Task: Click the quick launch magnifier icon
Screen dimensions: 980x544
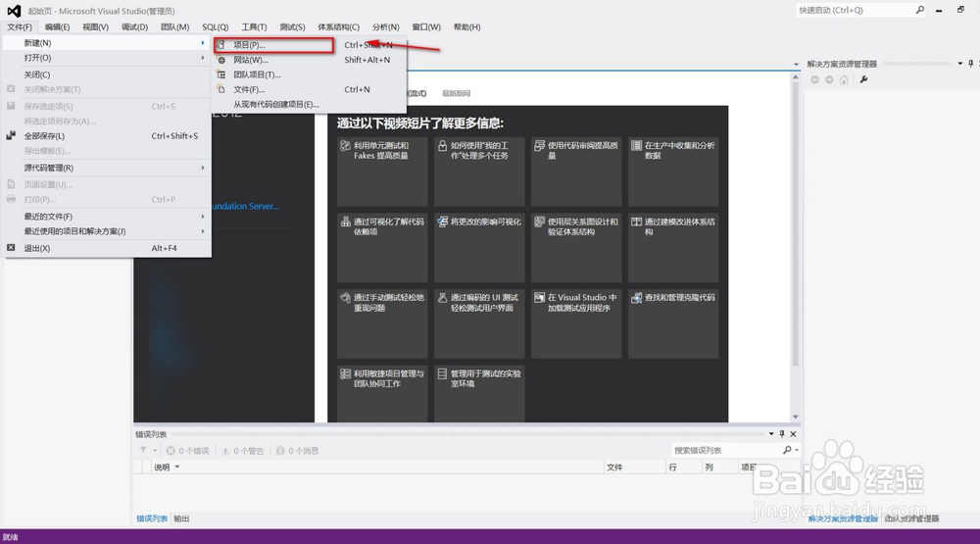Action: [x=920, y=10]
